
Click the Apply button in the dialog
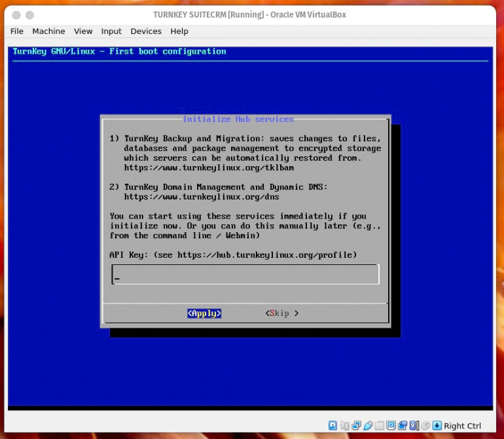(204, 313)
